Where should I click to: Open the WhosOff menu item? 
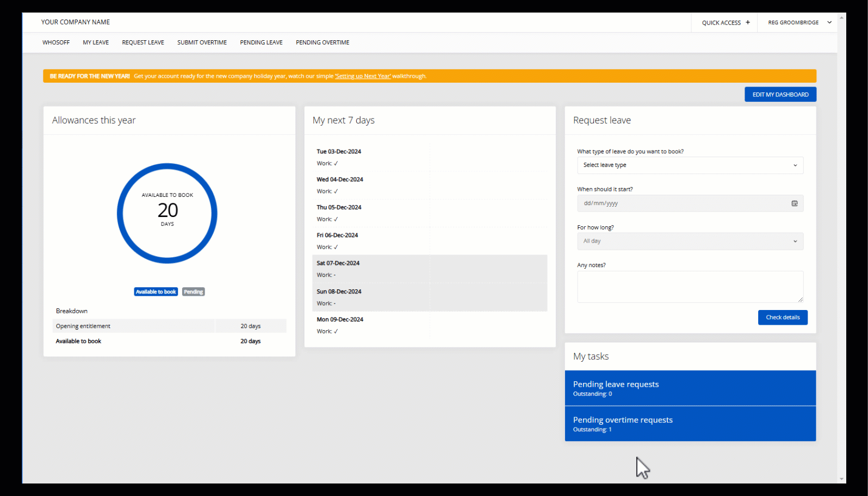(56, 42)
